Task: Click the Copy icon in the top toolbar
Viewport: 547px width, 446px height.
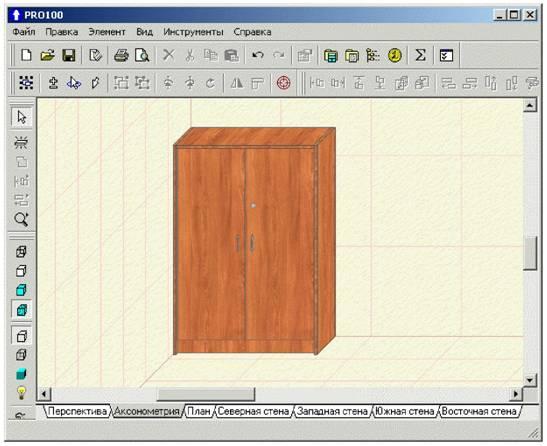Action: 210,55
